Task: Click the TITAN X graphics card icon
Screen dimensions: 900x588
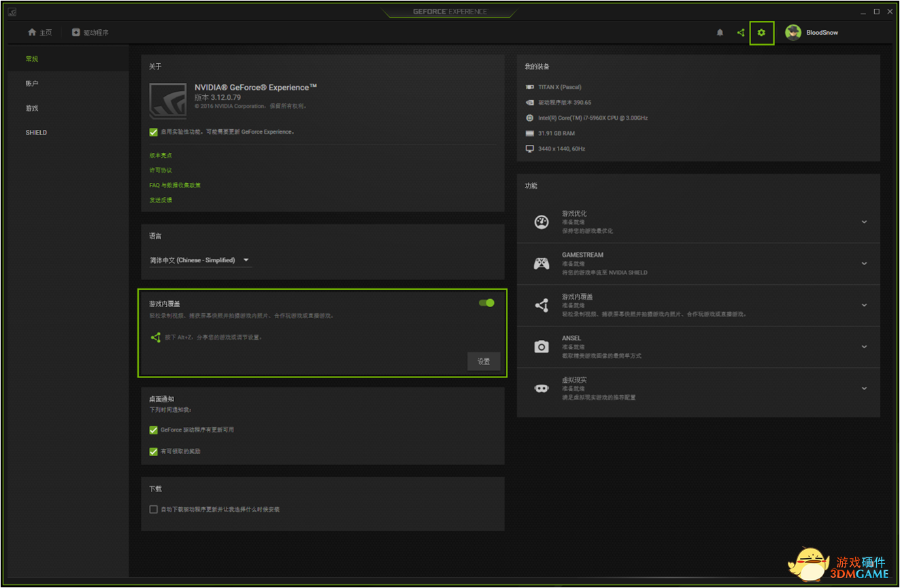Action: [x=530, y=87]
